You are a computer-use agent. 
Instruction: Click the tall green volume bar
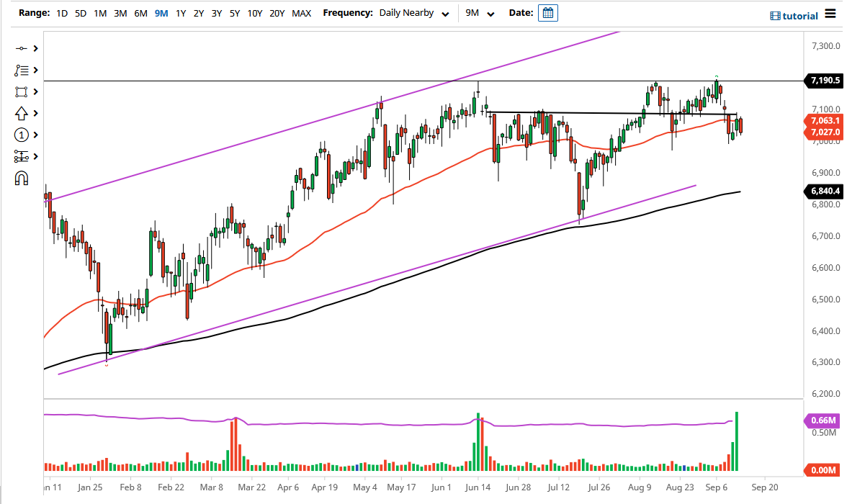737,443
